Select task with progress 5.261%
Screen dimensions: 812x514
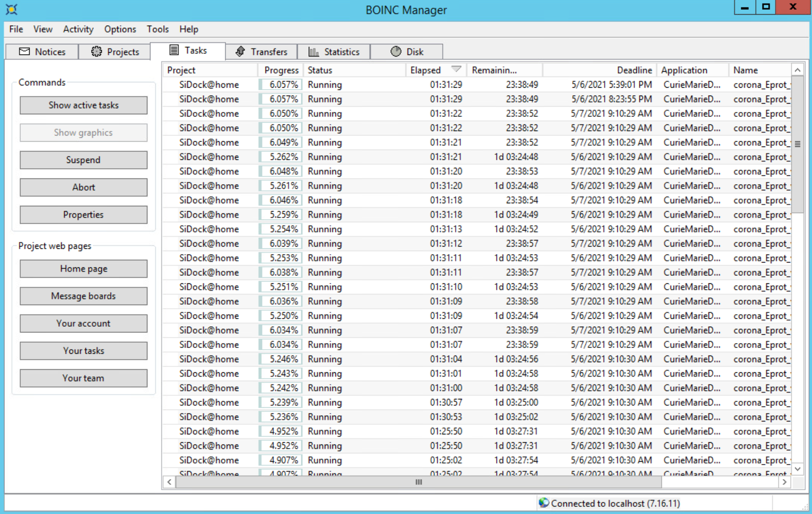click(477, 186)
